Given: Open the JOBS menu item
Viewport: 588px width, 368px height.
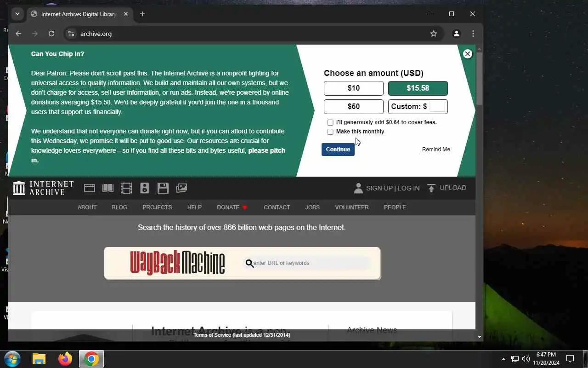Looking at the screenshot, I should pyautogui.click(x=312, y=207).
